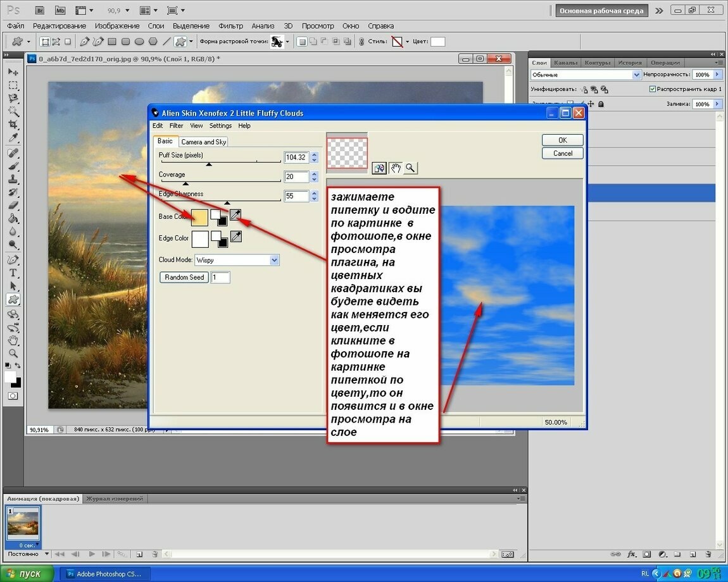
Task: Select the Rectangular Marquee tool
Action: click(x=13, y=85)
